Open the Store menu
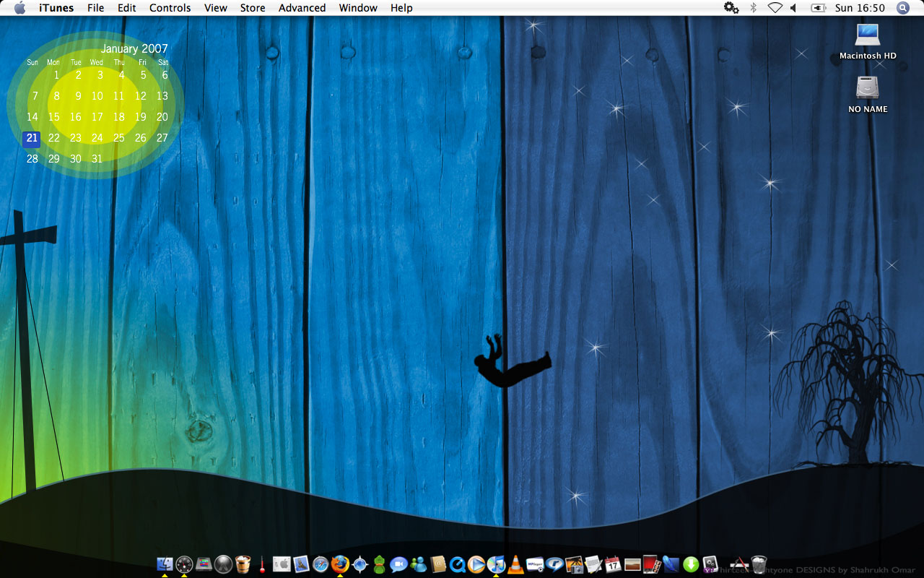 point(253,8)
